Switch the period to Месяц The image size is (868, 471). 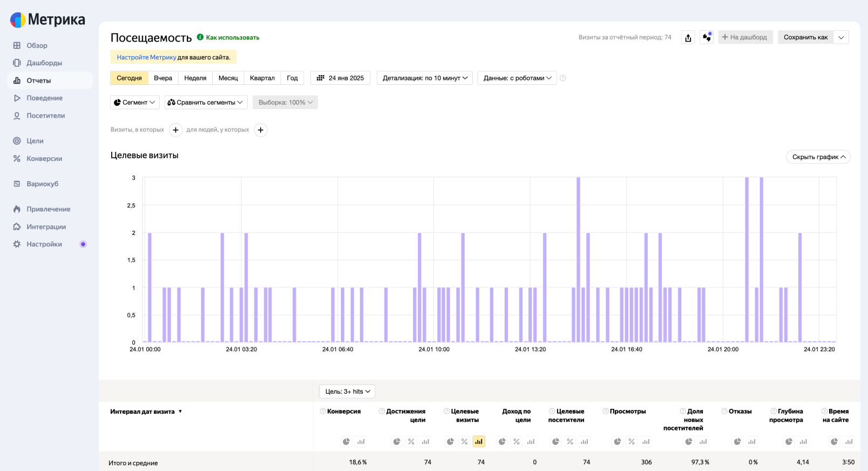(228, 78)
